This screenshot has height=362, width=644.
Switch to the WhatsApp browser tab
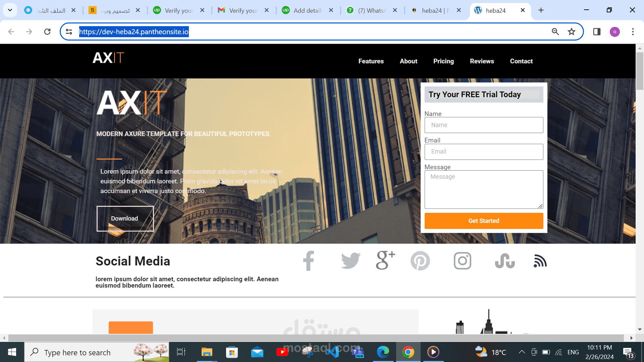click(x=369, y=10)
